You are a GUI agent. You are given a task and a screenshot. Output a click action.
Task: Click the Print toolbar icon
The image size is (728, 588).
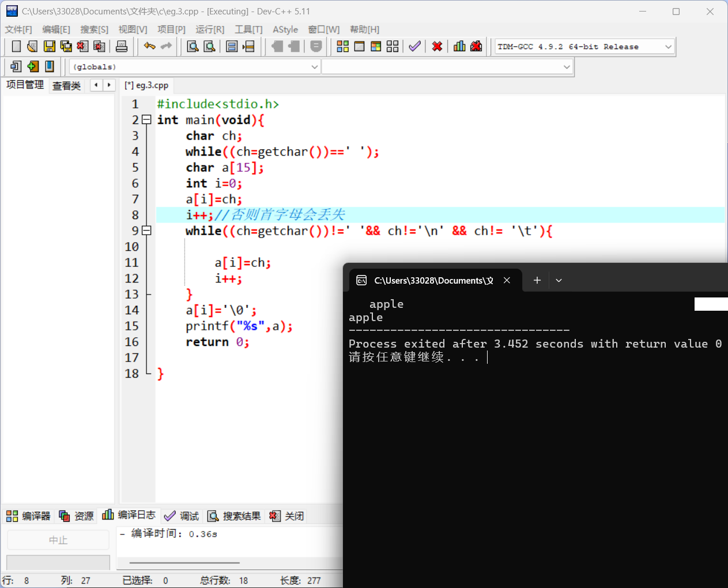point(122,47)
